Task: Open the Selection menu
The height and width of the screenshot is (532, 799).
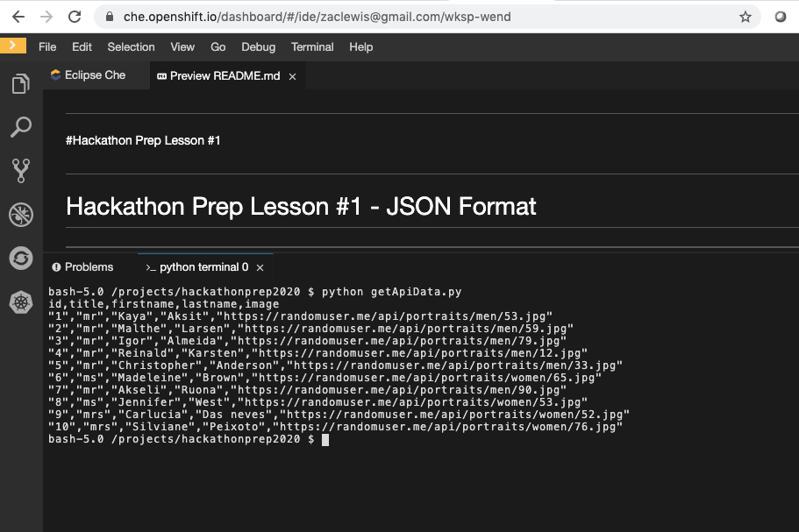Action: pyautogui.click(x=131, y=47)
